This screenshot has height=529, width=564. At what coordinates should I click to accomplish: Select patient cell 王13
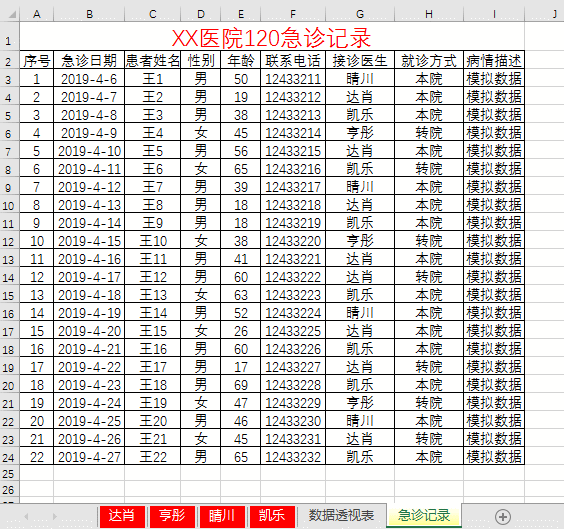point(153,294)
